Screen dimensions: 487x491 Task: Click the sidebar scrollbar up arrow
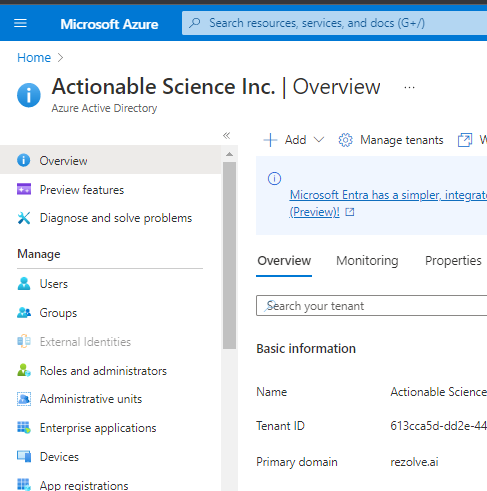point(229,154)
